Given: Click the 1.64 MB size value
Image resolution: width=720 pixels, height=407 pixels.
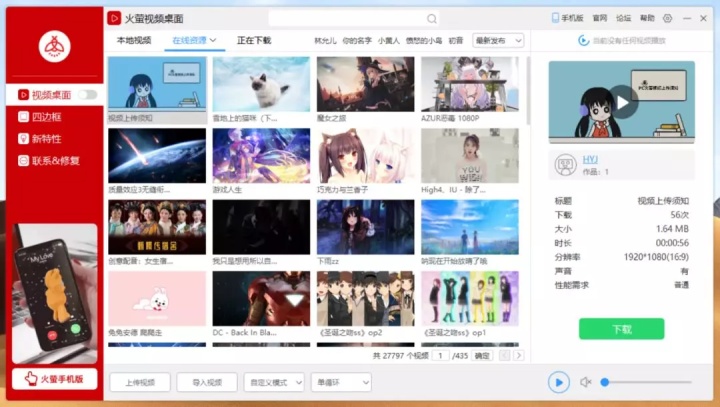Looking at the screenshot, I should pyautogui.click(x=672, y=229).
